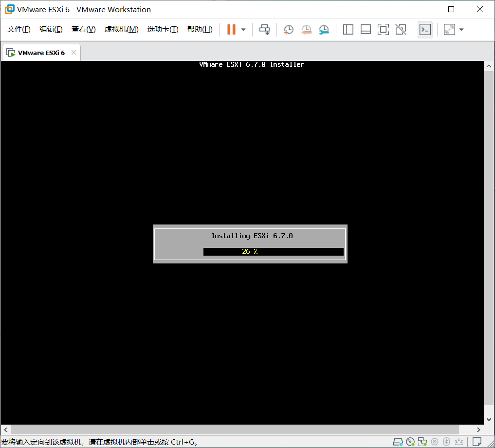Enter full screen mode

coord(383,29)
